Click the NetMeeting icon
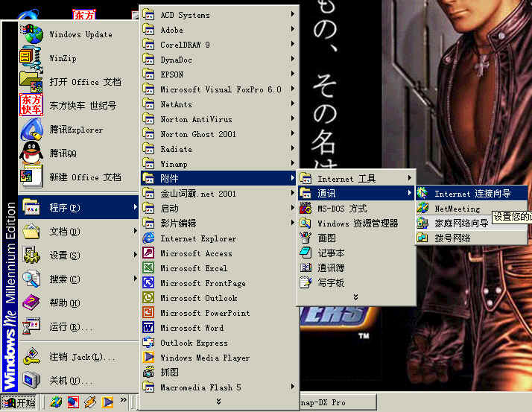Image resolution: width=532 pixels, height=412 pixels. click(x=422, y=208)
